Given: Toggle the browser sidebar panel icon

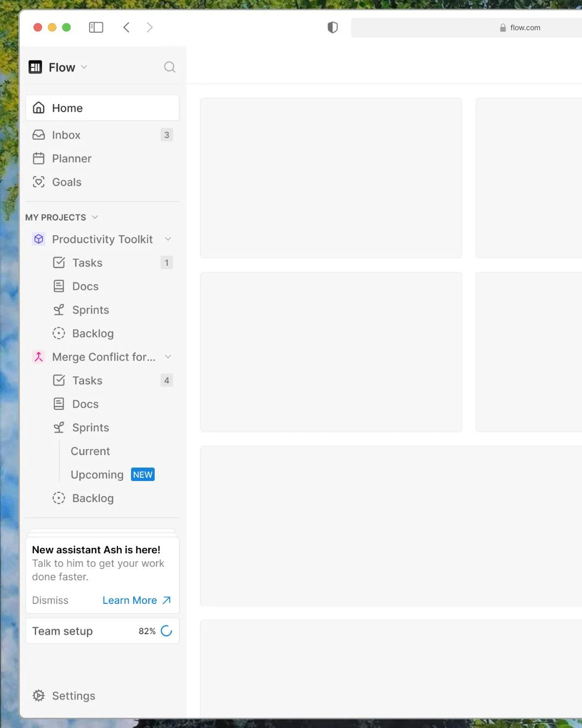Looking at the screenshot, I should (96, 28).
